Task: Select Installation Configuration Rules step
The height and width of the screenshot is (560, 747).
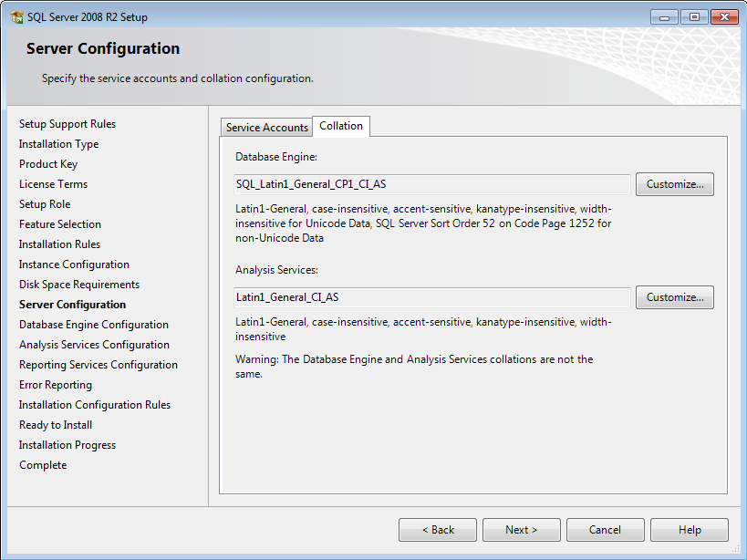Action: (x=95, y=404)
